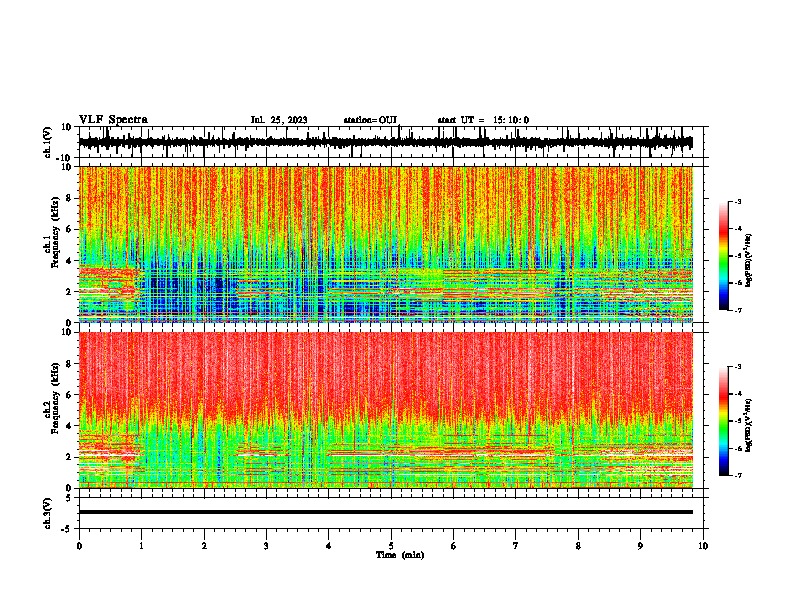Screen dimensions: 792x612
Task: Click time axis tick label "4"
Action: click(329, 546)
